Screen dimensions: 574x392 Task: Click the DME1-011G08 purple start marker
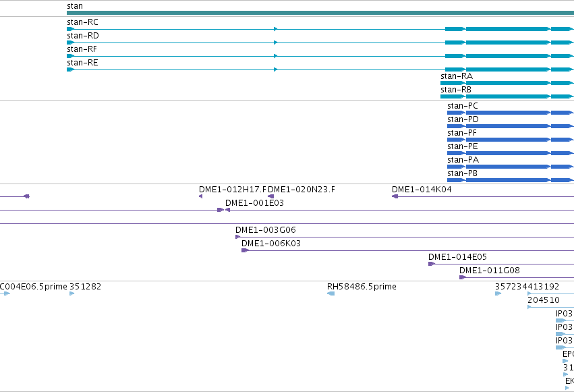(x=462, y=277)
